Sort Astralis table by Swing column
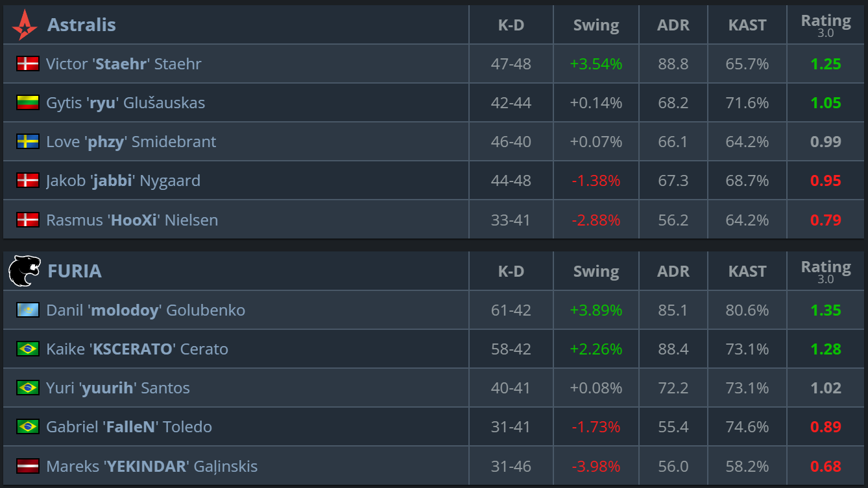The height and width of the screenshot is (488, 868). (x=596, y=25)
